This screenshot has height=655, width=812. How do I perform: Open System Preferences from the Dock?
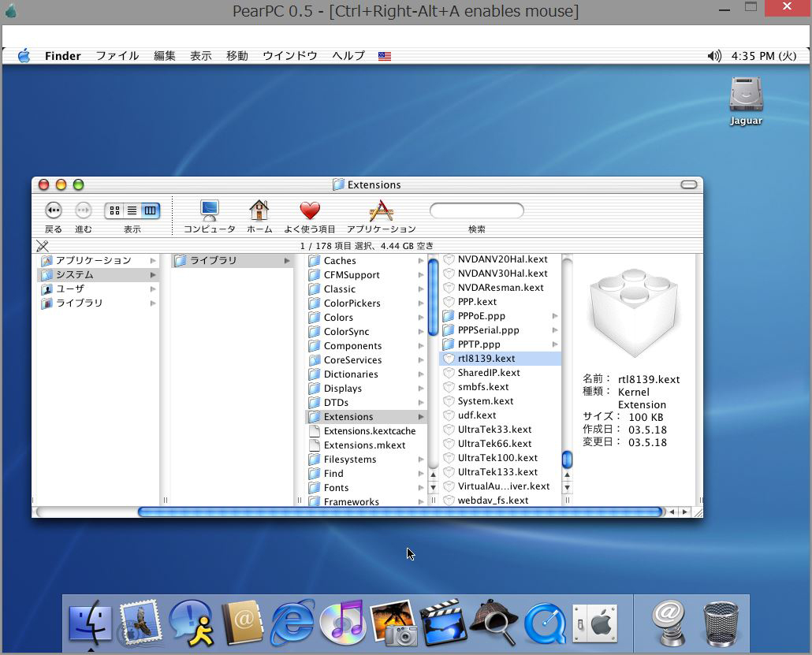(x=595, y=623)
